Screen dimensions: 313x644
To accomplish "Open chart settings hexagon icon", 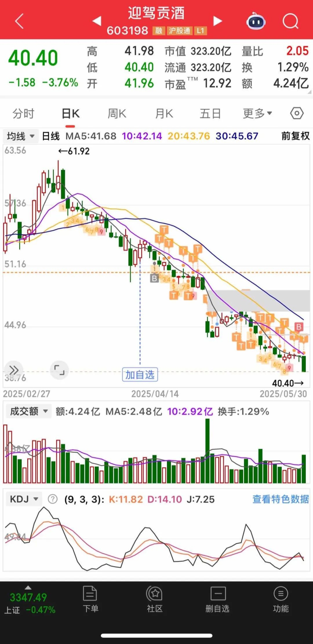I will [x=297, y=113].
